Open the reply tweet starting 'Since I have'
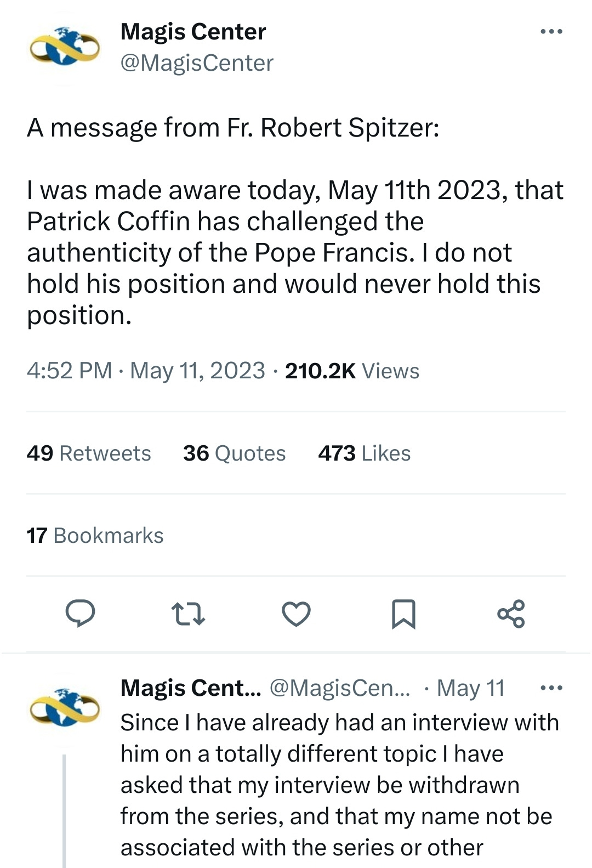 click(x=340, y=785)
